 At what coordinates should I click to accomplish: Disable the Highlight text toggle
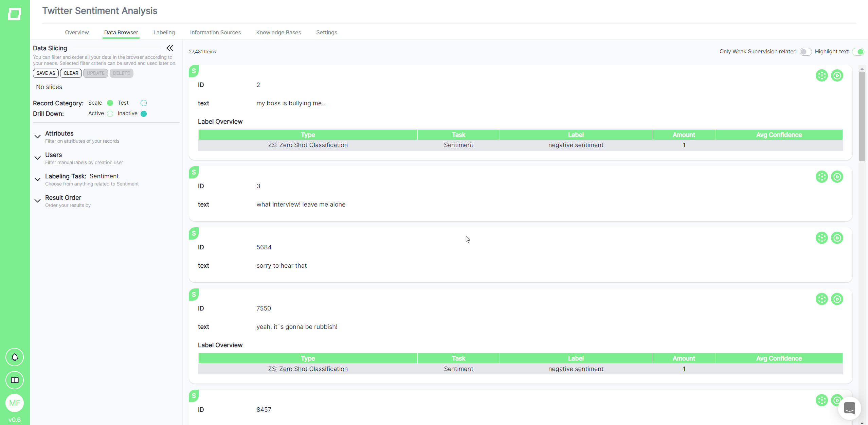[858, 52]
